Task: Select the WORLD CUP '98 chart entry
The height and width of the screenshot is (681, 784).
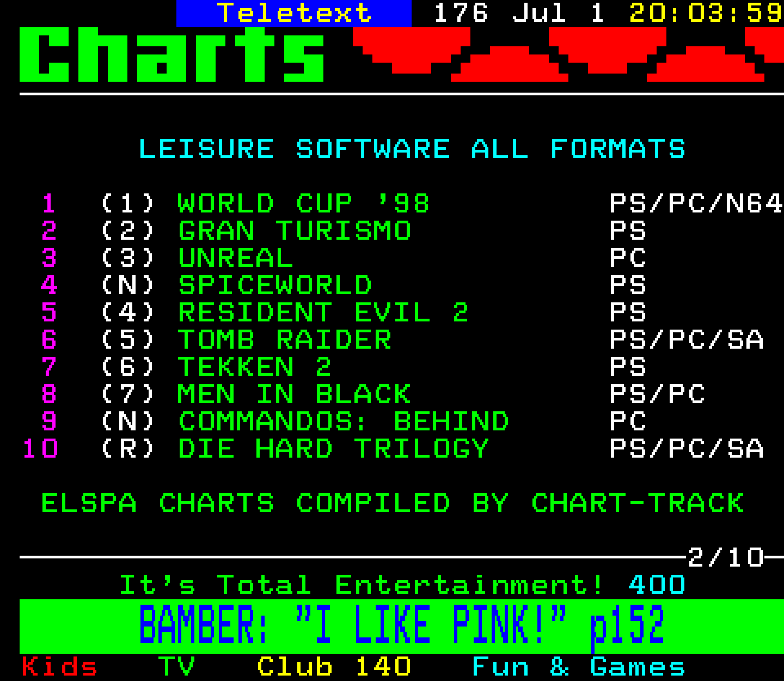Action: 303,204
